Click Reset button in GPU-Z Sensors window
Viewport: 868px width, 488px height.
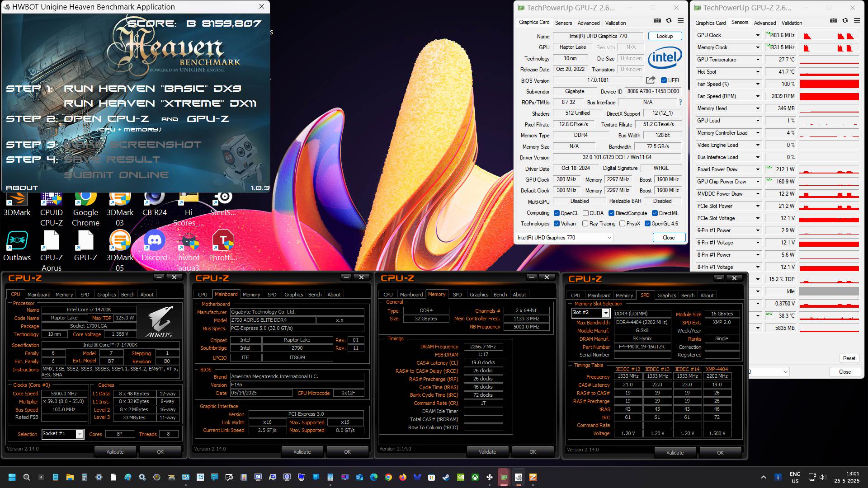[x=849, y=358]
